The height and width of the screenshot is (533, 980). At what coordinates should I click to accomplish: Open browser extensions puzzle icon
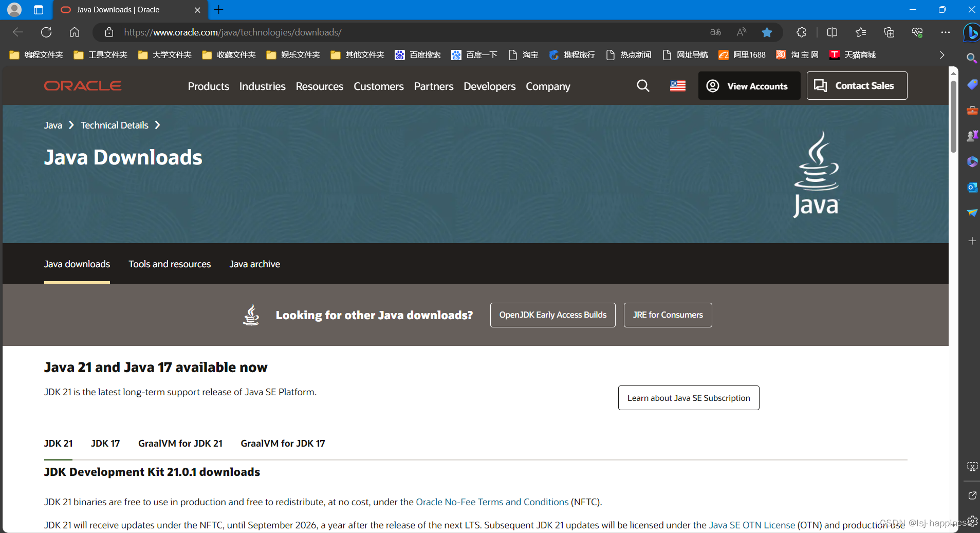coord(801,32)
